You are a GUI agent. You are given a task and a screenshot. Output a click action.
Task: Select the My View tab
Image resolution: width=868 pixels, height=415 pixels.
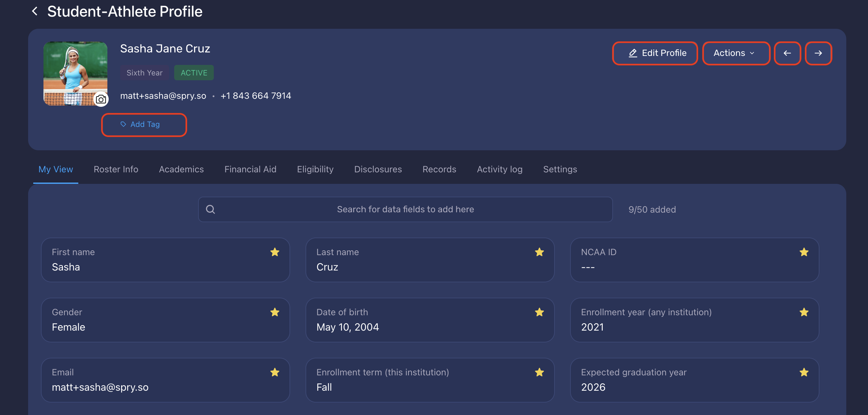(x=56, y=169)
